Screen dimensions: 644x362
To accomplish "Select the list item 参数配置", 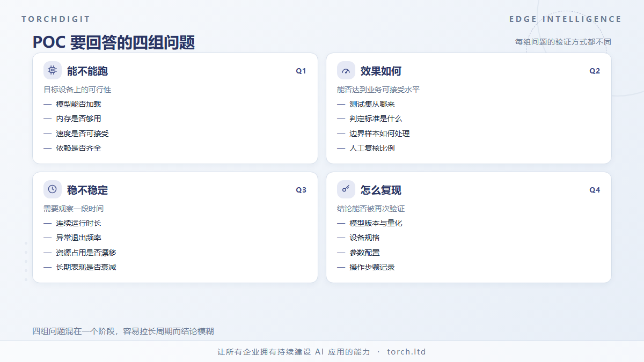I will 364,253.
